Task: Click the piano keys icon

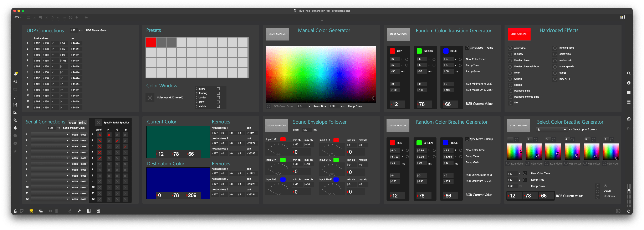Action: 88,211
